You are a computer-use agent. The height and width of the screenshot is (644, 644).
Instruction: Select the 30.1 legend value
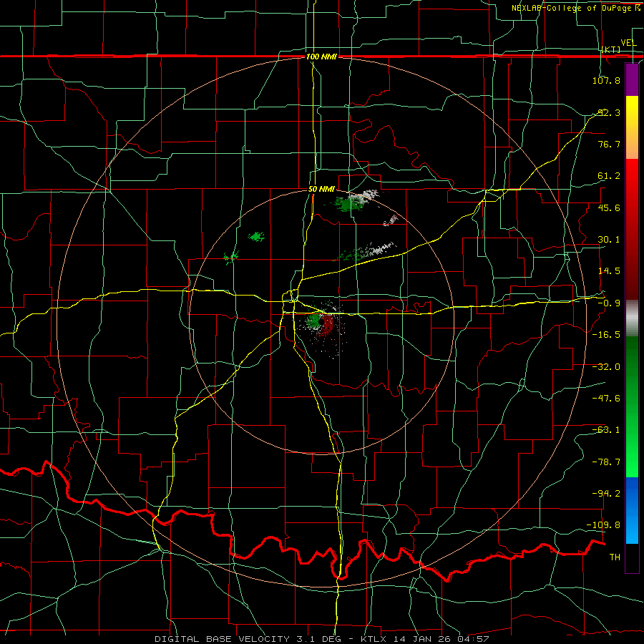(x=609, y=240)
